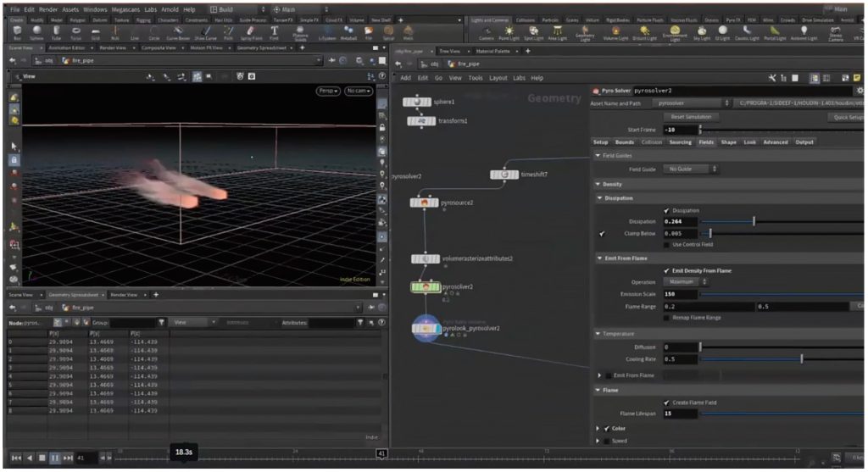Select the Sphere shelf tool

[x=36, y=33]
